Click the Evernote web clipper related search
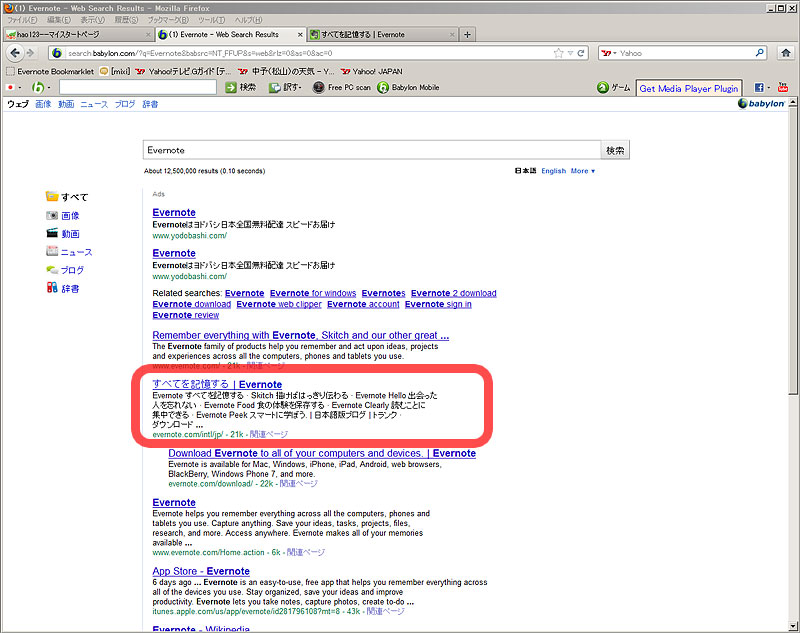 [279, 304]
